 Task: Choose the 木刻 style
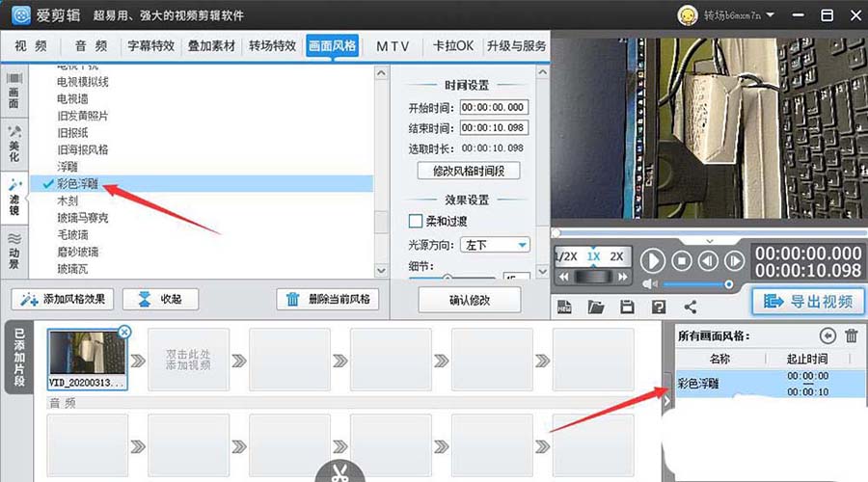point(67,201)
